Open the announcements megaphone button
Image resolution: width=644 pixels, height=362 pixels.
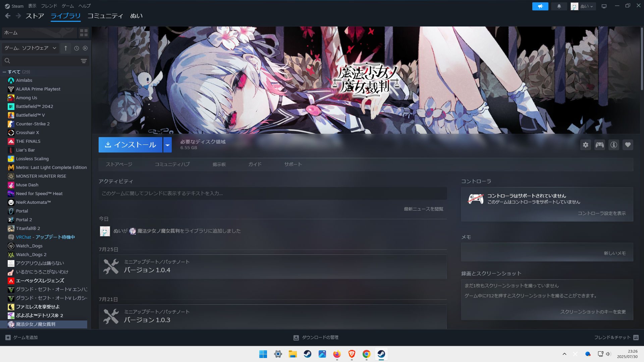540,6
